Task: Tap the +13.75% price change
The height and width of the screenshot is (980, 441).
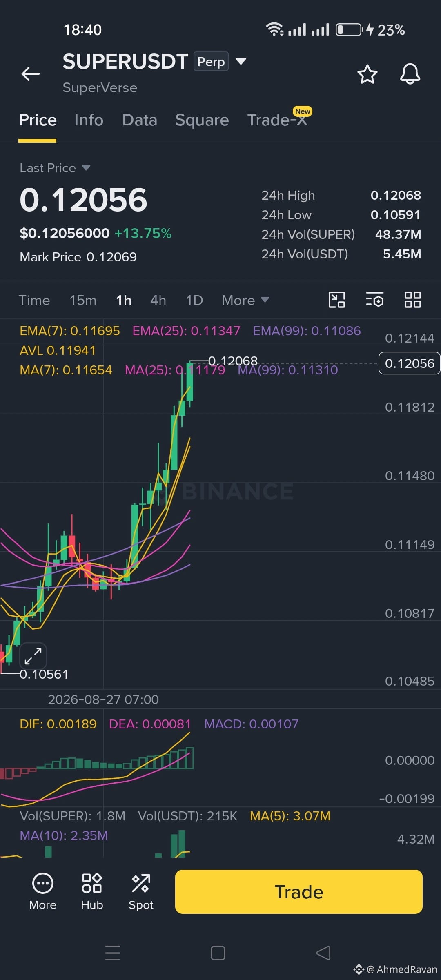Action: click(143, 233)
